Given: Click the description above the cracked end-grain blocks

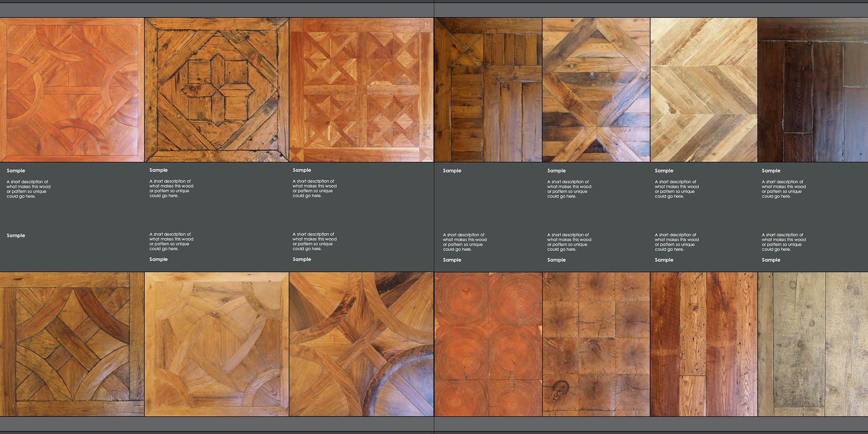Looking at the screenshot, I should coord(569,242).
